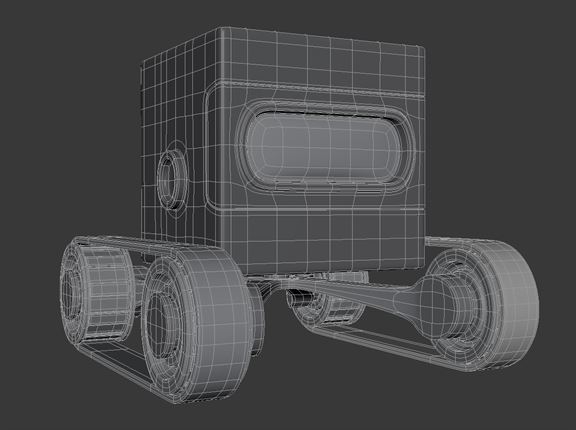Select the robot's rounded visor screen
The height and width of the screenshot is (430, 576).
323,147
